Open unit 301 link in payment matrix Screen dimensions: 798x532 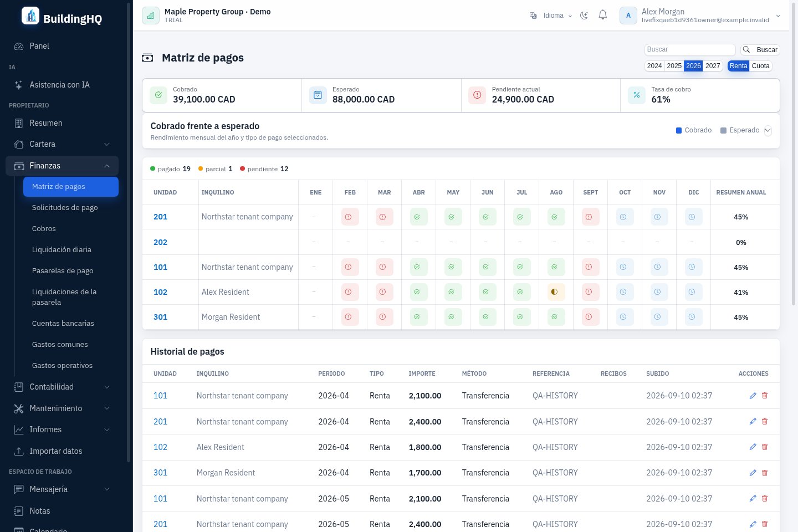pos(160,317)
